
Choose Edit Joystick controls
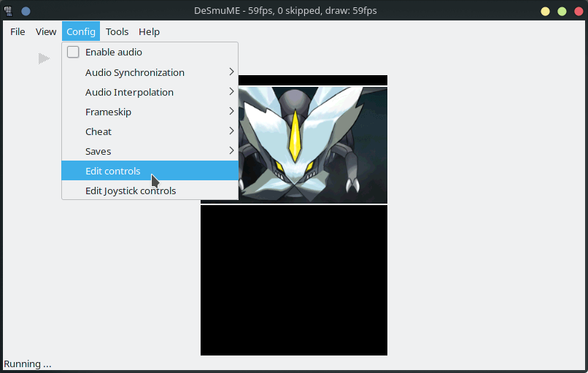click(x=131, y=191)
